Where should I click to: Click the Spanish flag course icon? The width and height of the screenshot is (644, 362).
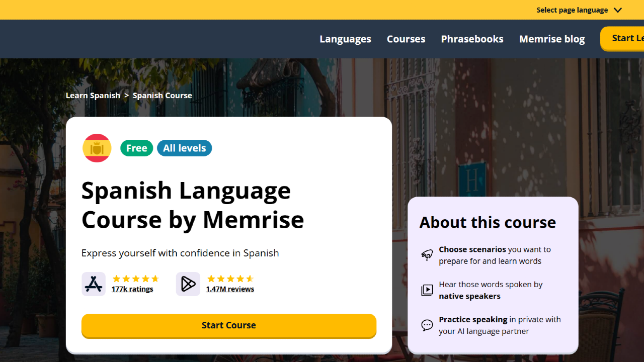coord(97,148)
